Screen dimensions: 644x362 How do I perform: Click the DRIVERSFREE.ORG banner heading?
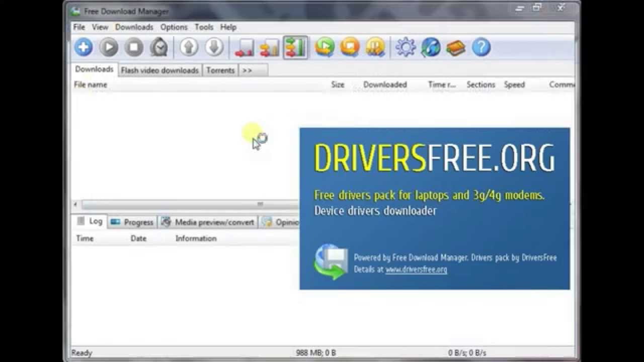coord(434,158)
